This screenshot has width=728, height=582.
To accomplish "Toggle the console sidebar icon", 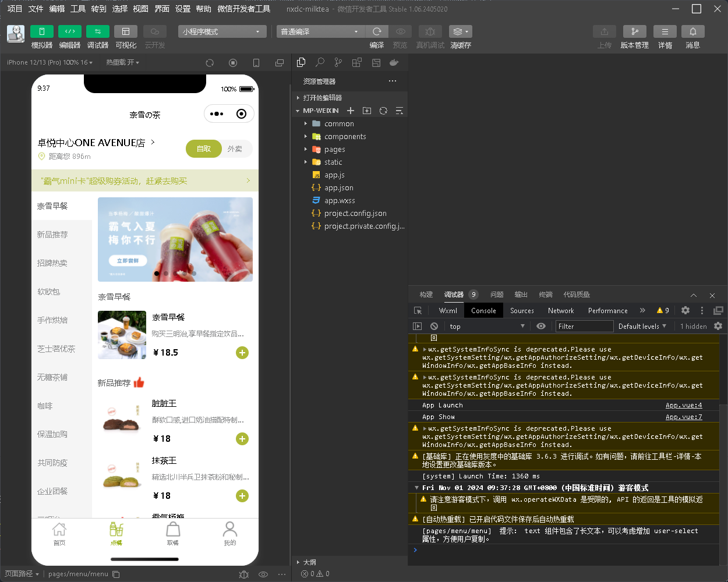I will coord(417,327).
